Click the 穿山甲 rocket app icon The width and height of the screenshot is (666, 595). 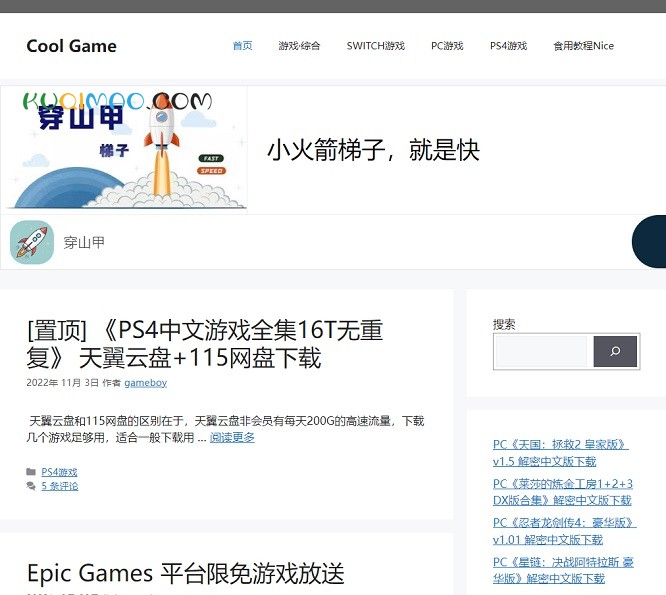[32, 242]
